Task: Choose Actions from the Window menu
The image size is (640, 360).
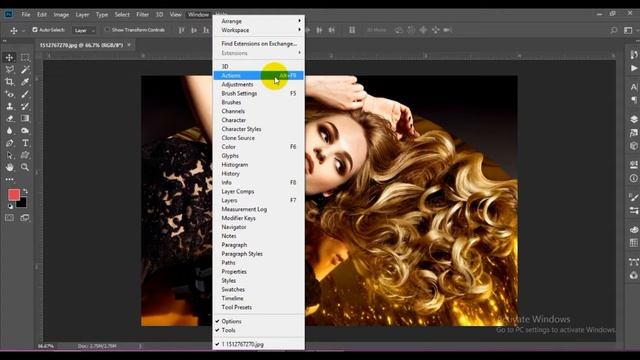Action: 259,76
